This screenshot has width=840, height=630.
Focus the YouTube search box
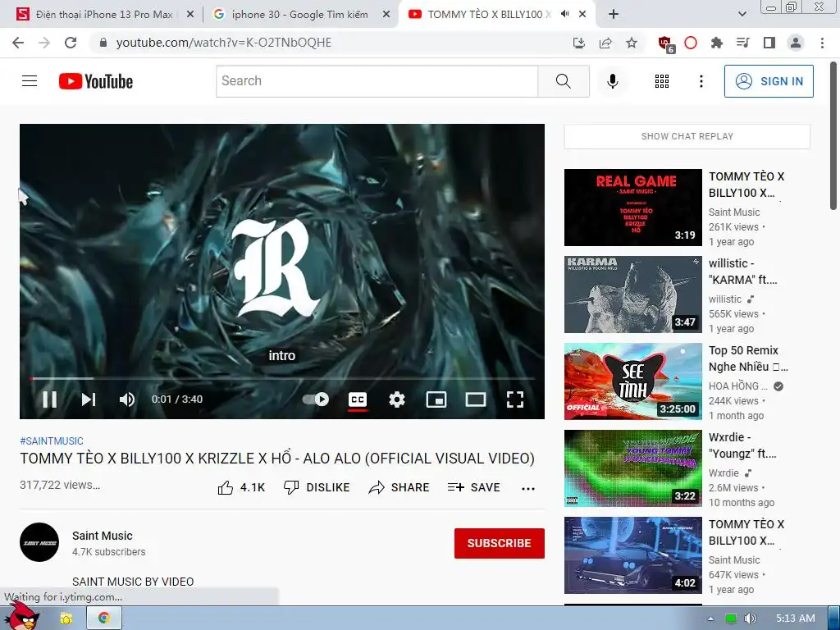[x=377, y=81]
